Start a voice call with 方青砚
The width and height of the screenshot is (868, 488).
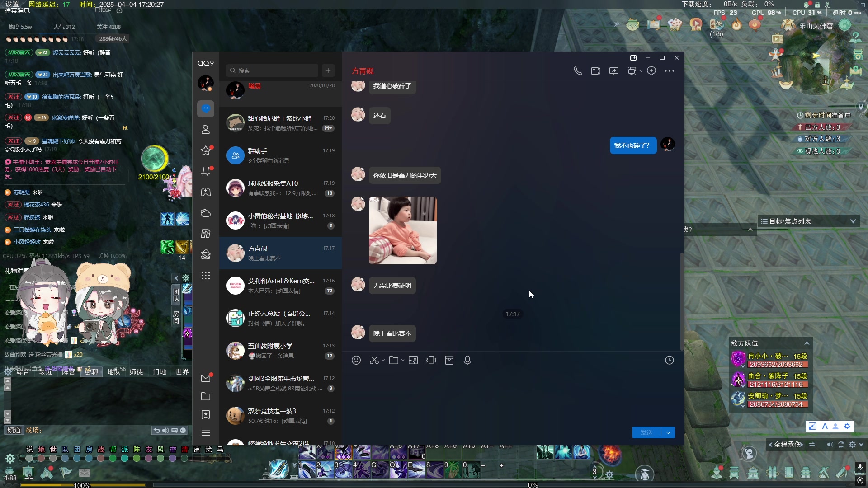click(x=578, y=71)
